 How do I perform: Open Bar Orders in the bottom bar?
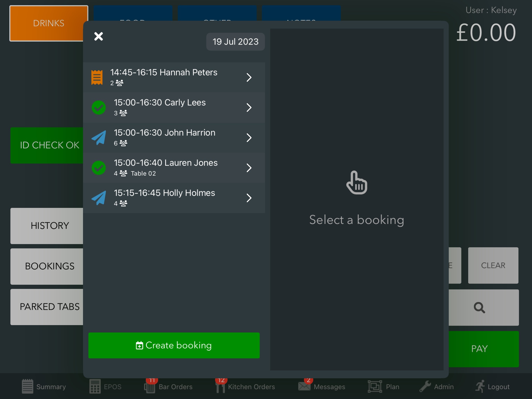168,387
